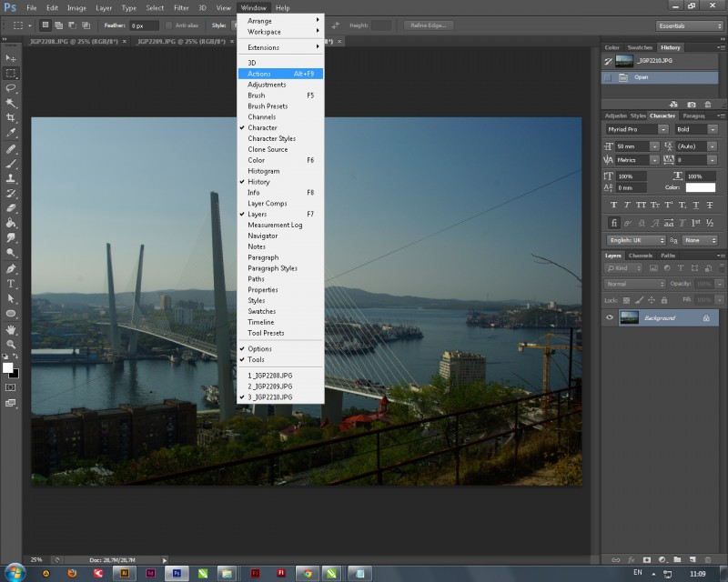Choose Actions from the Window menu
728x582 pixels.
pyautogui.click(x=259, y=74)
